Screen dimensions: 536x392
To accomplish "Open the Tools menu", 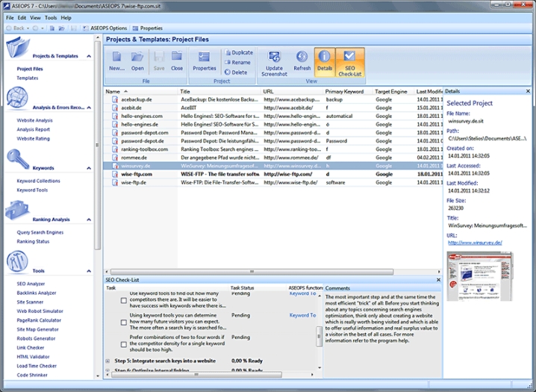I will [51, 17].
